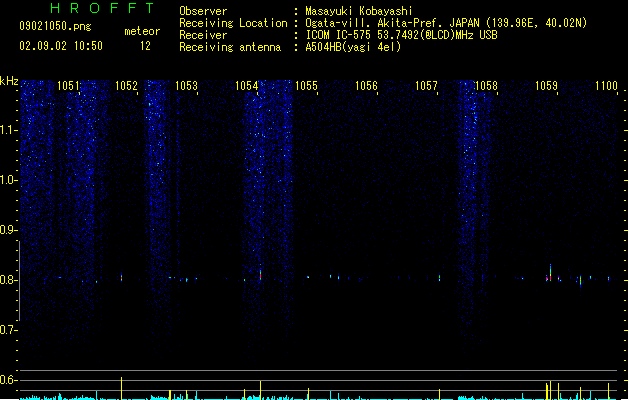
Task: Click the tall meteor echo near 1059
Action: coord(550,272)
